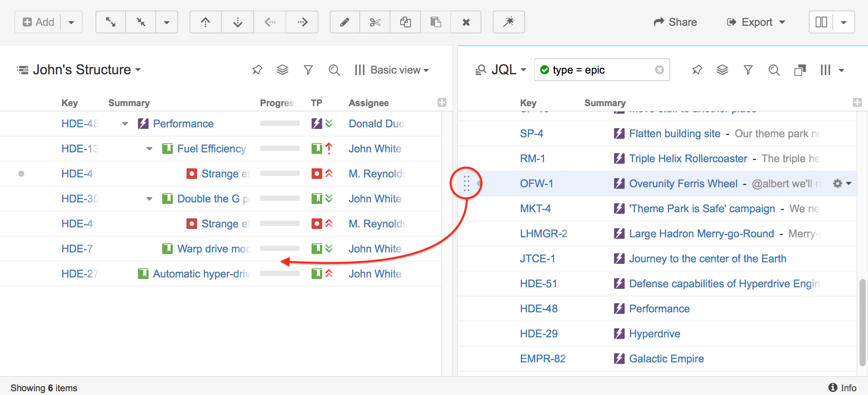The image size is (868, 395).
Task: Click the right panel vertical scrollbar
Action: [x=862, y=322]
